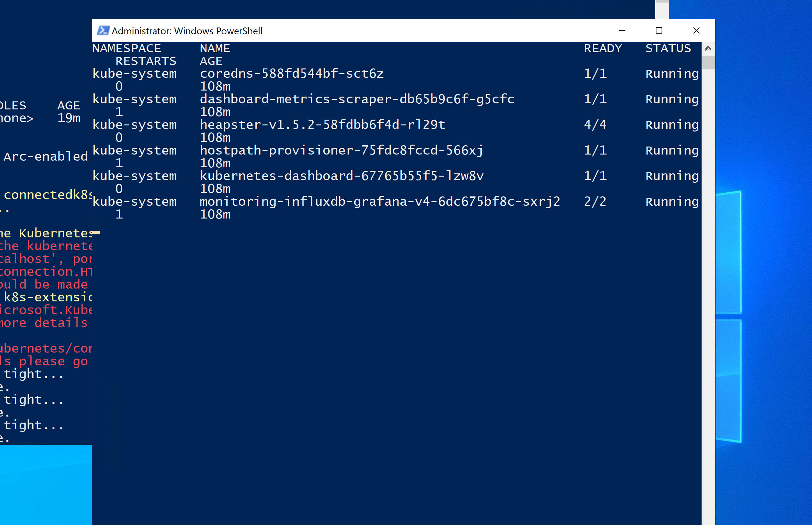Click the NAMESPACE column header text
812x525 pixels.
pos(126,48)
